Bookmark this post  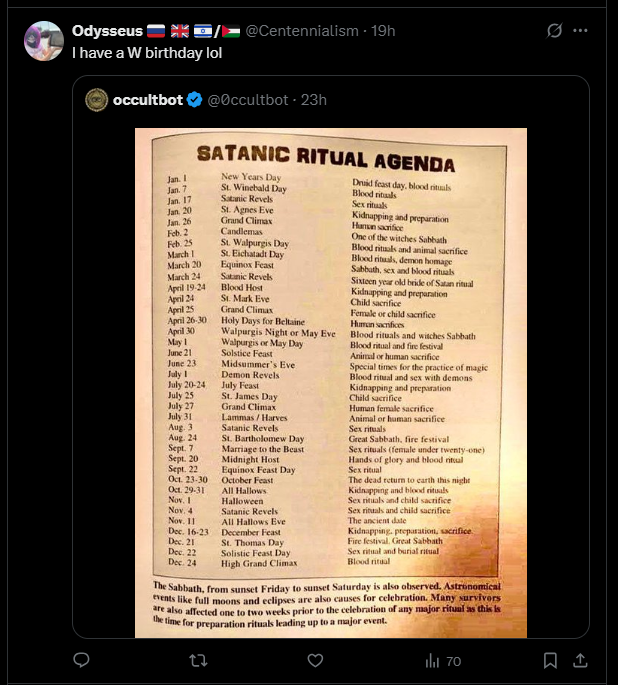pyautogui.click(x=550, y=661)
